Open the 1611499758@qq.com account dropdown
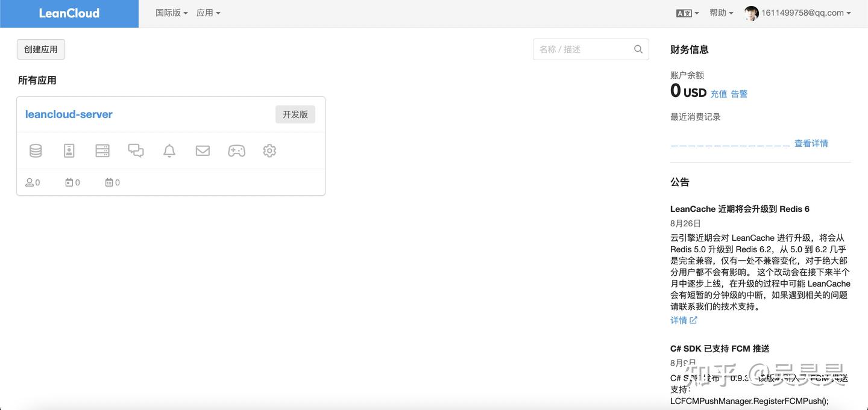The image size is (868, 410). pyautogui.click(x=797, y=13)
